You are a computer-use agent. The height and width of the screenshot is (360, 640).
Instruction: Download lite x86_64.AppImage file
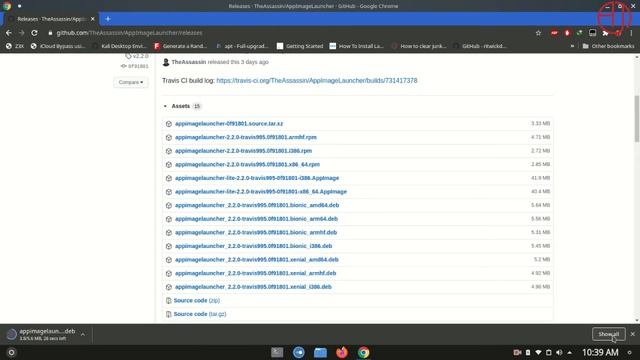(261, 191)
